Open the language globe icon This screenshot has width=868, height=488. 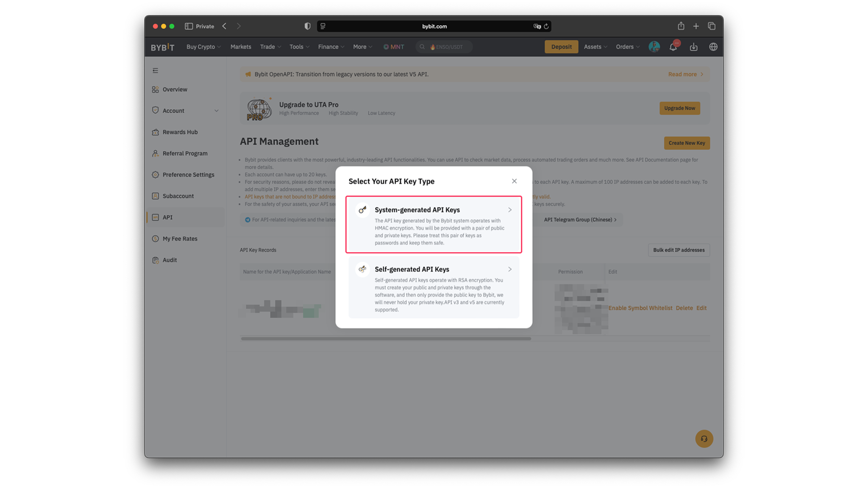[x=713, y=47]
